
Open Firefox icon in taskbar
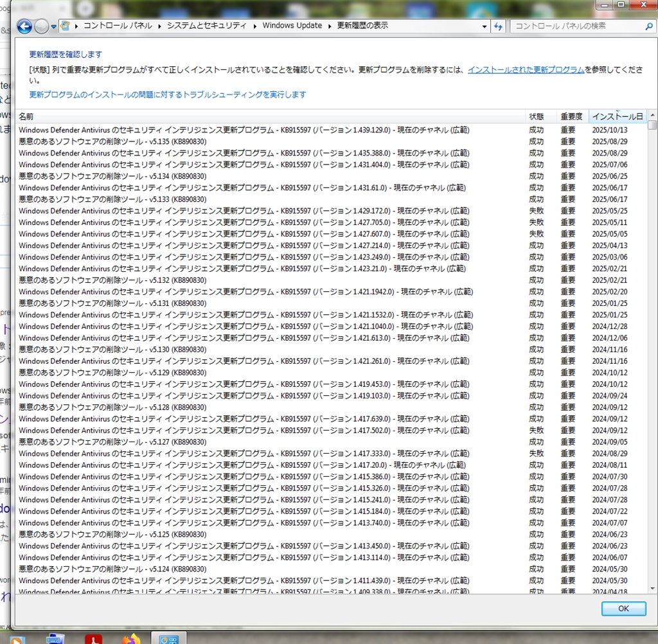click(x=131, y=639)
